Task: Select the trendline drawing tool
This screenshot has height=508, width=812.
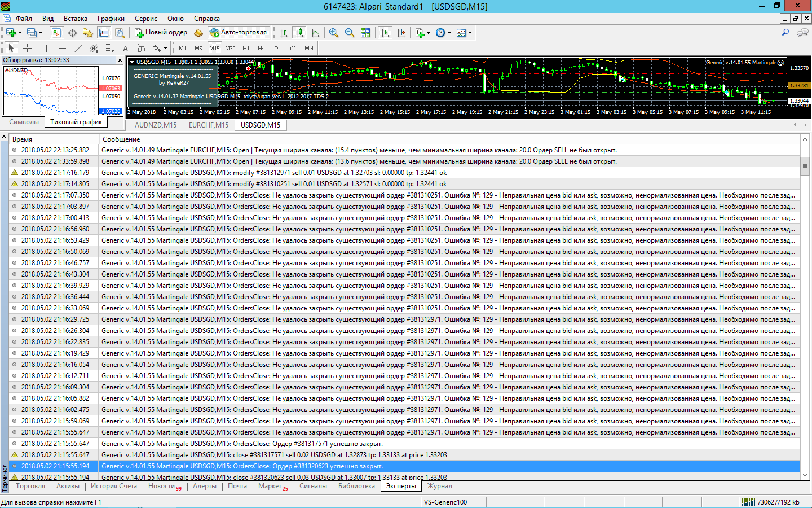Action: (78, 49)
